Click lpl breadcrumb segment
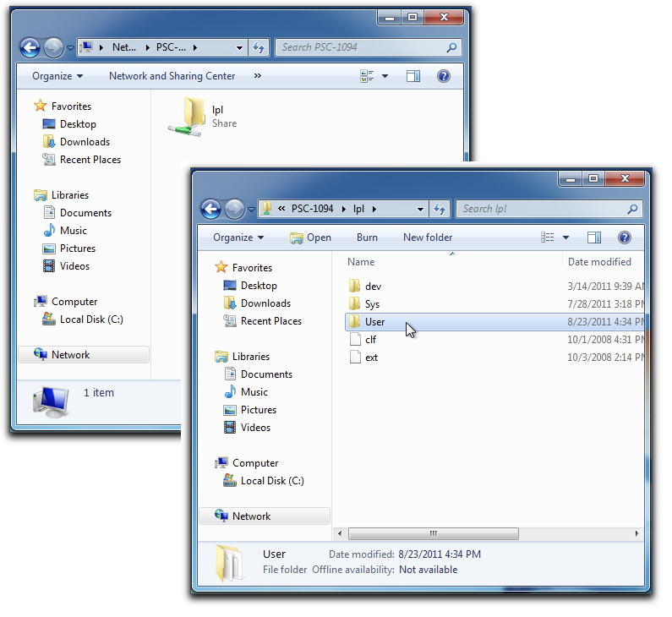The height and width of the screenshot is (617, 672). click(358, 209)
